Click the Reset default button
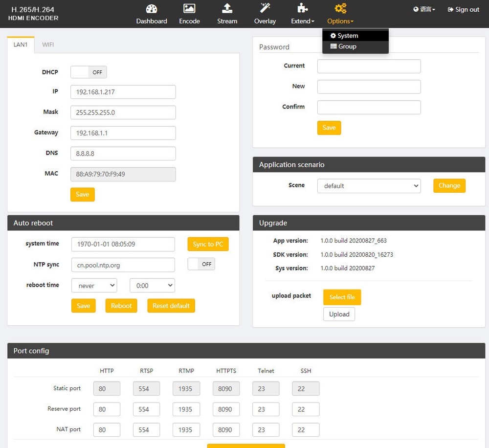 pyautogui.click(x=171, y=306)
